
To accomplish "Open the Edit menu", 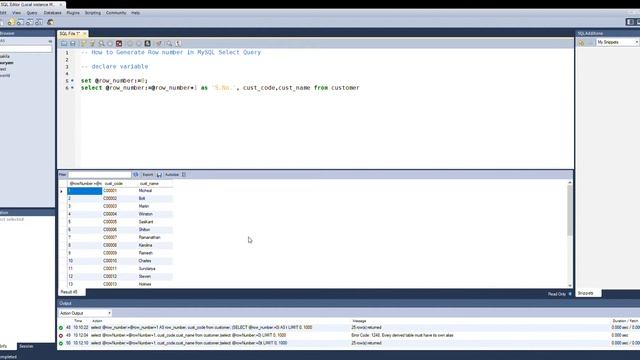I will [x=3, y=13].
